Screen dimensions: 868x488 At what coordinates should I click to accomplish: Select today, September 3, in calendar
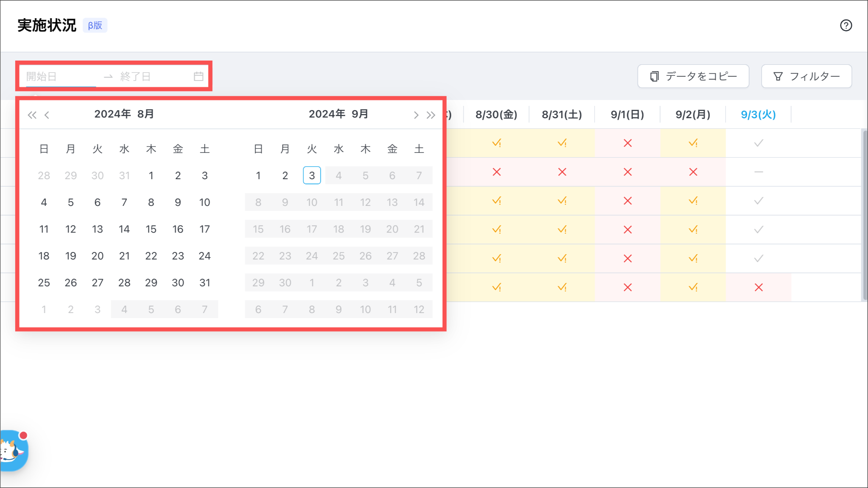(x=312, y=175)
